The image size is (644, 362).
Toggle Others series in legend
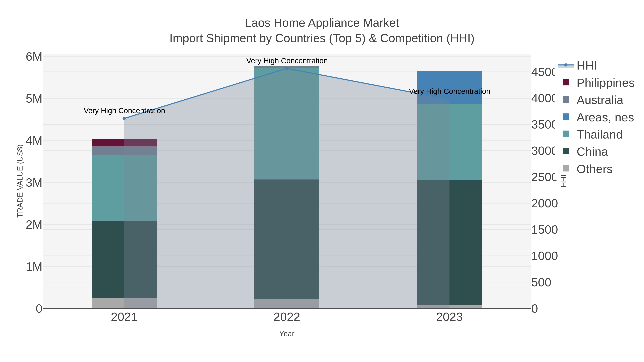tap(587, 169)
